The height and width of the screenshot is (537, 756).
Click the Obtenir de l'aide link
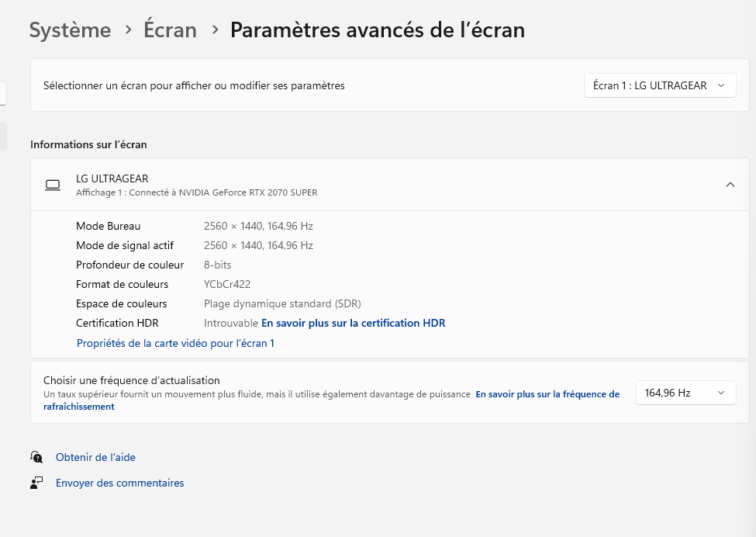[95, 457]
